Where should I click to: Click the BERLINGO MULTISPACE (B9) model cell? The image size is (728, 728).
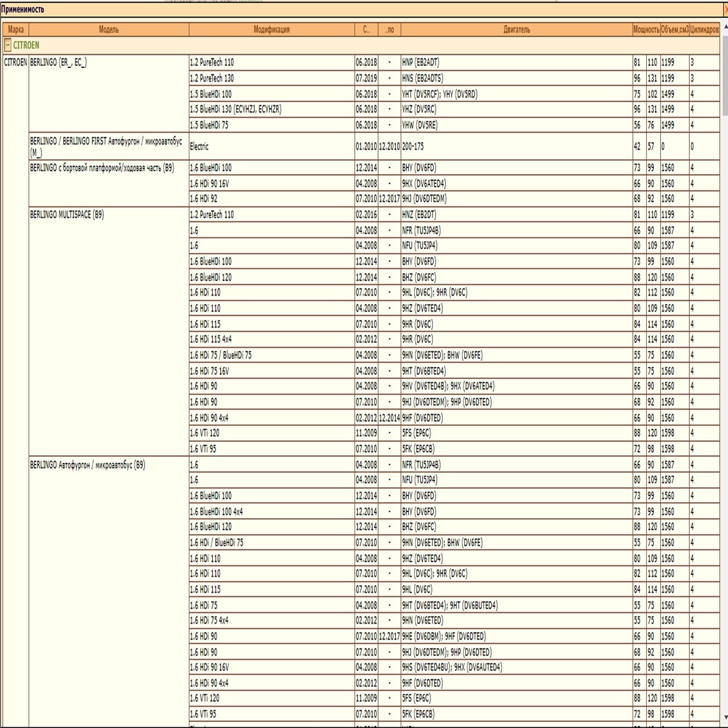pyautogui.click(x=67, y=214)
